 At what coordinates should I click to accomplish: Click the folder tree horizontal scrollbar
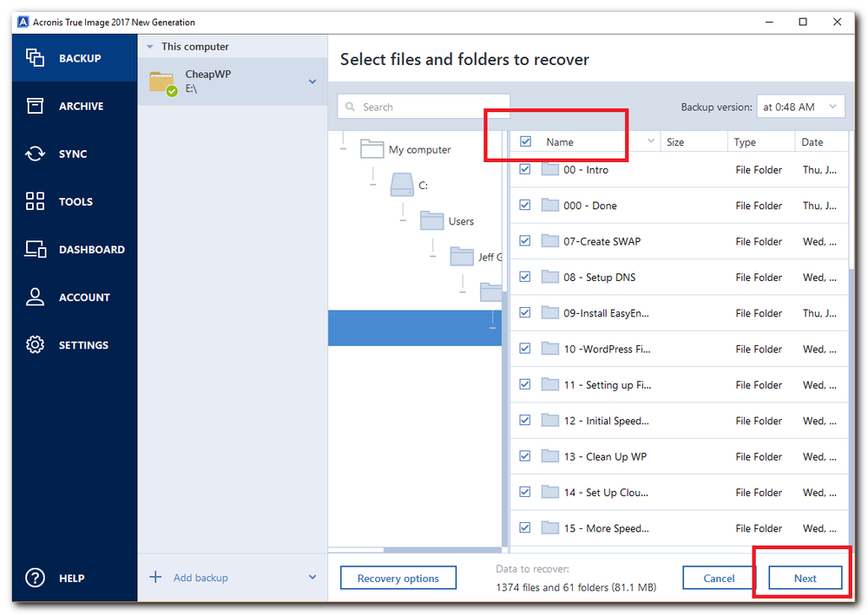443,550
